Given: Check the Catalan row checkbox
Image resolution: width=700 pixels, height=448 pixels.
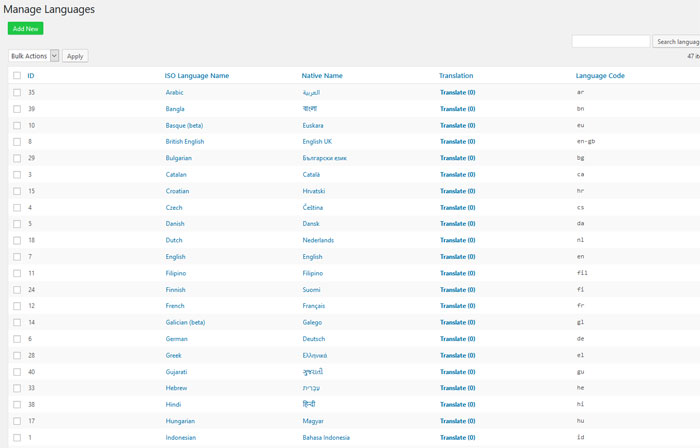Looking at the screenshot, I should (17, 174).
